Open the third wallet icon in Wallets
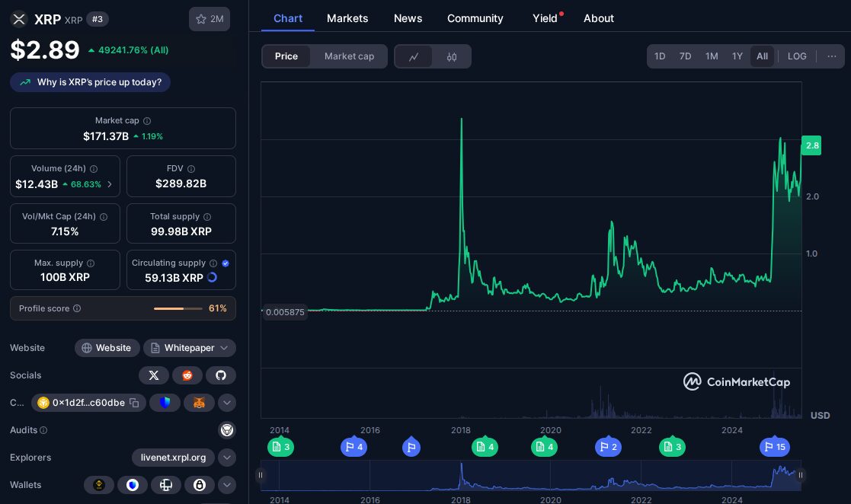Image resolution: width=851 pixels, height=504 pixels. point(166,485)
